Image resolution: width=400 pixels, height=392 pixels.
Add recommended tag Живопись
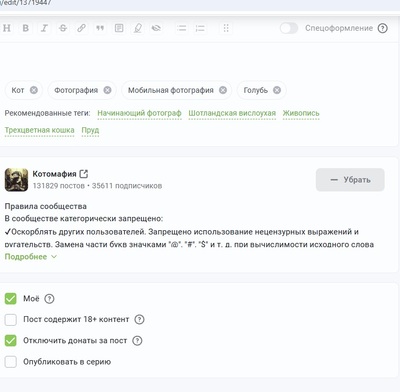point(301,113)
